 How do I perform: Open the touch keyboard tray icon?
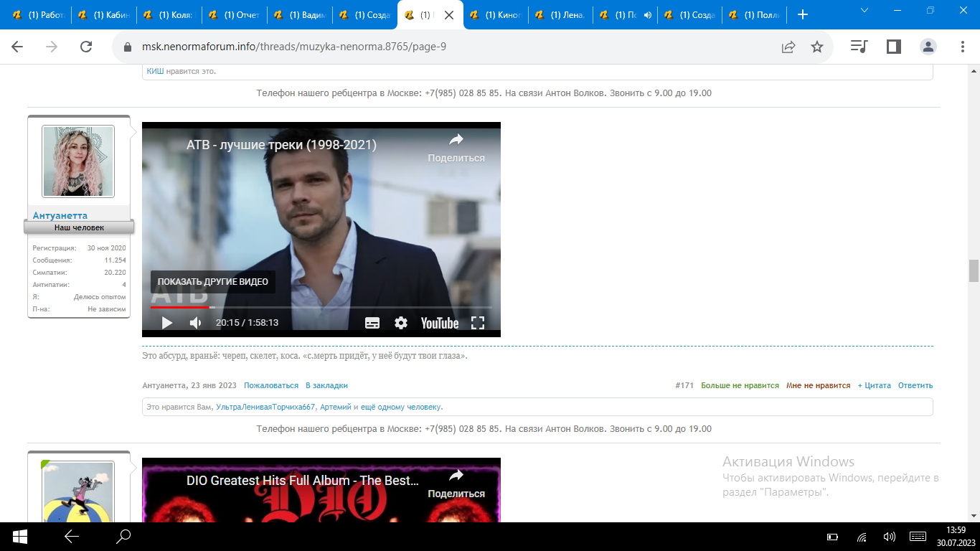click(918, 536)
